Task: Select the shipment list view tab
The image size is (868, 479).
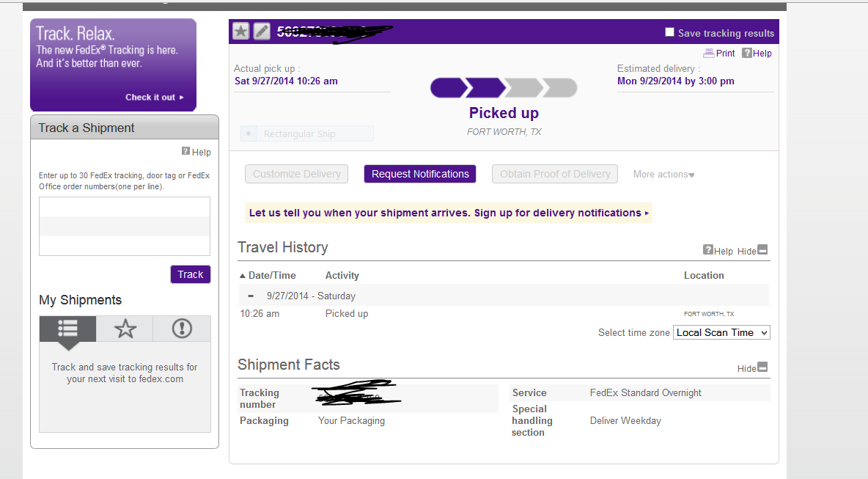Action: (67, 329)
